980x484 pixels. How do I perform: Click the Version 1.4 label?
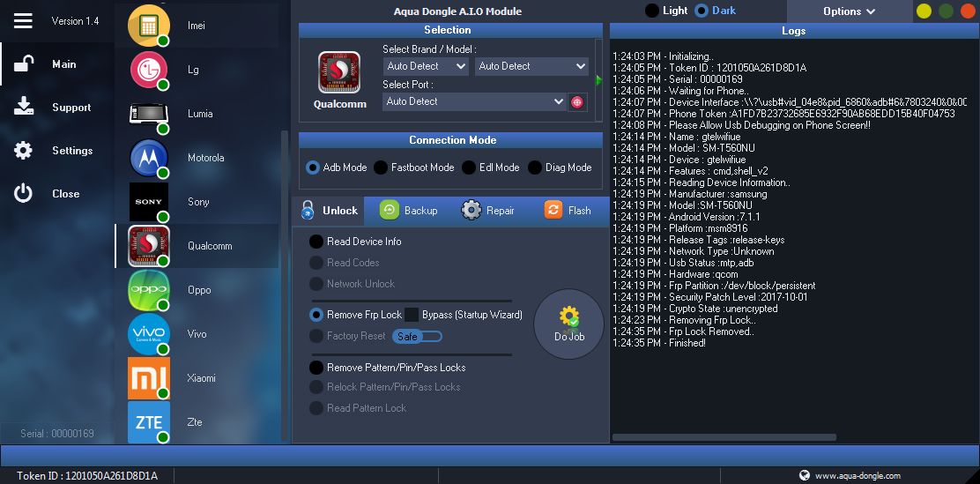(x=75, y=20)
